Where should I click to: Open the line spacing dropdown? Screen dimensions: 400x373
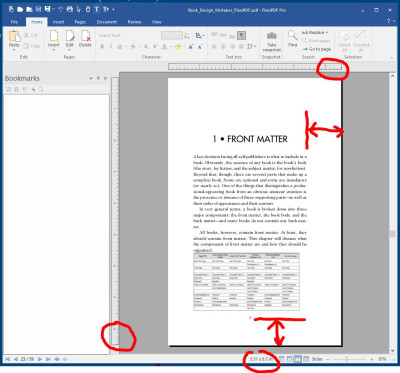tap(252, 47)
